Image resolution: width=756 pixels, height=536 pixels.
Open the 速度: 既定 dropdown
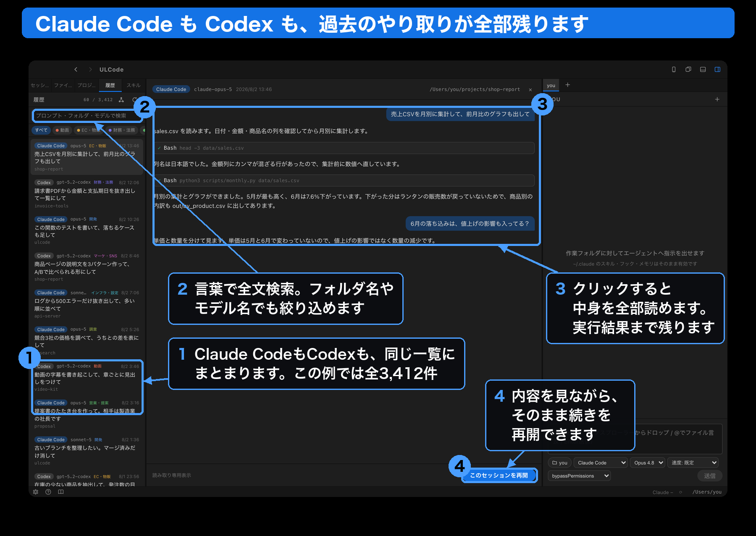tap(693, 463)
